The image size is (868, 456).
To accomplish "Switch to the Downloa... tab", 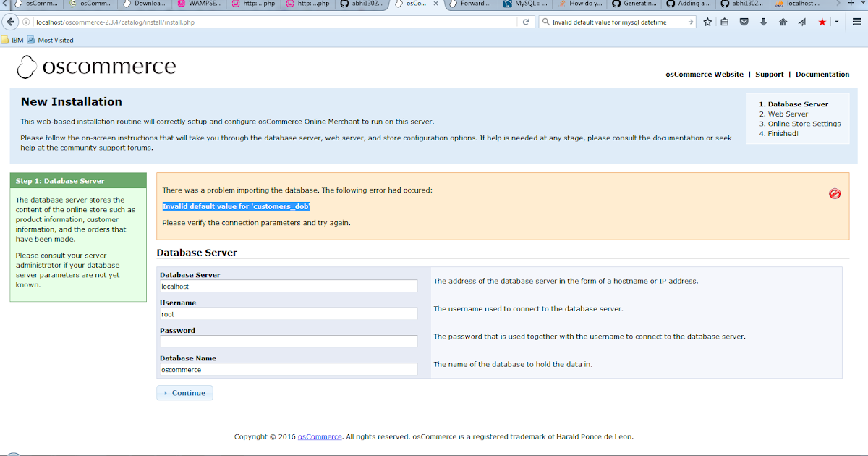I will point(143,4).
